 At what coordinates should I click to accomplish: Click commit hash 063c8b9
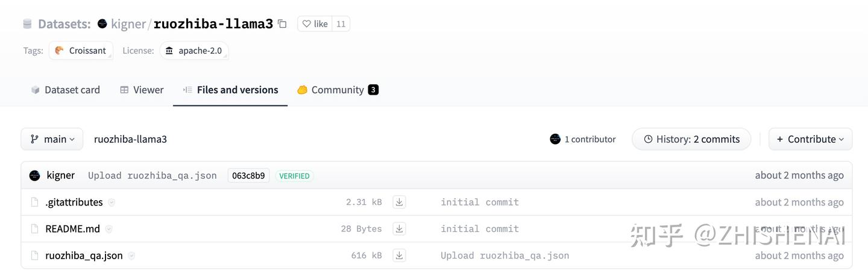tap(248, 176)
